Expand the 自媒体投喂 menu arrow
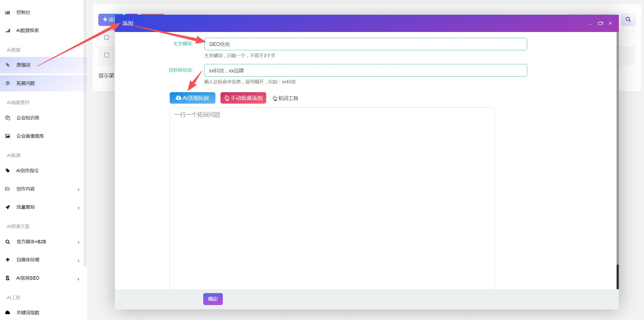The width and height of the screenshot is (644, 320). coord(78,261)
